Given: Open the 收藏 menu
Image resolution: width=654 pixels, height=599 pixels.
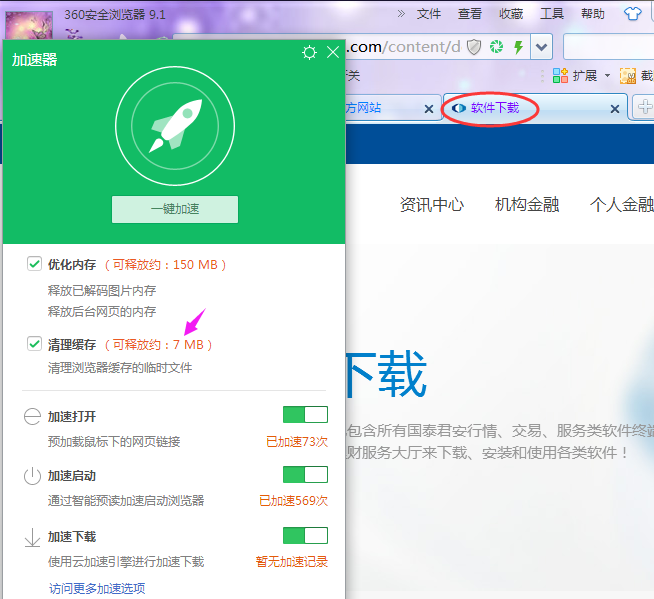Looking at the screenshot, I should pyautogui.click(x=511, y=14).
